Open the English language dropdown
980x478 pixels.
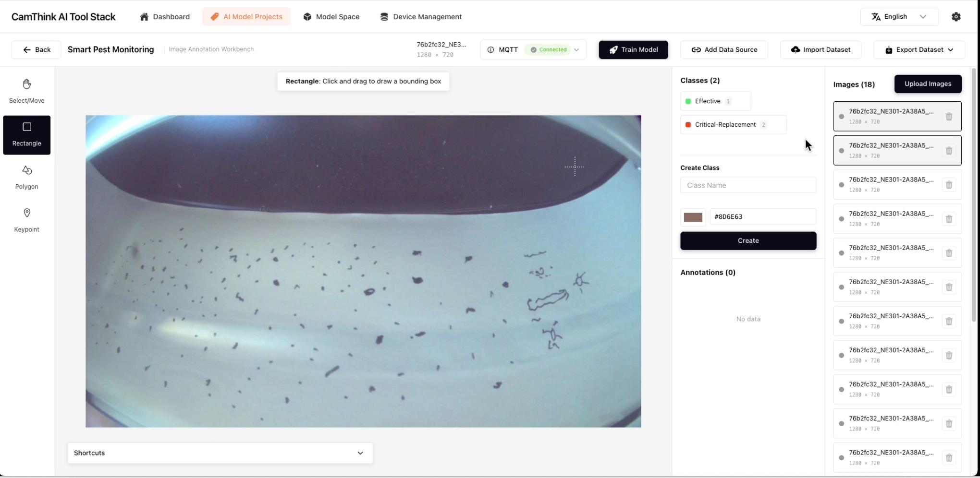[x=899, y=17]
